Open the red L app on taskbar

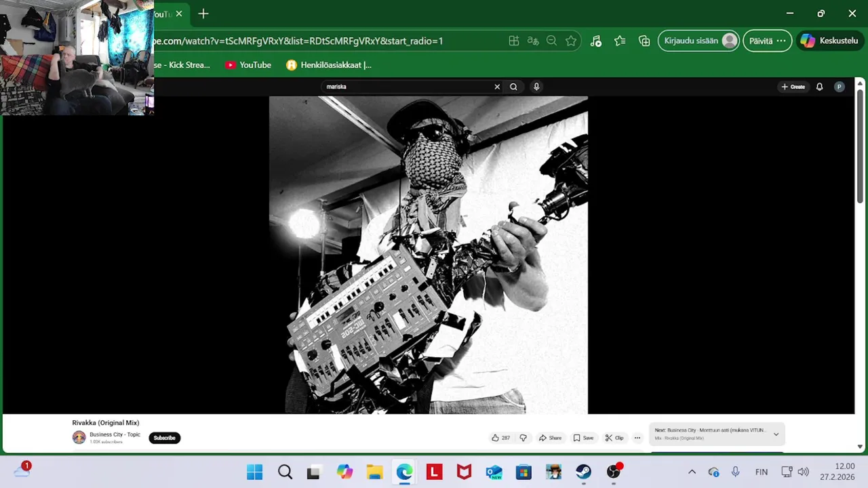(x=434, y=472)
